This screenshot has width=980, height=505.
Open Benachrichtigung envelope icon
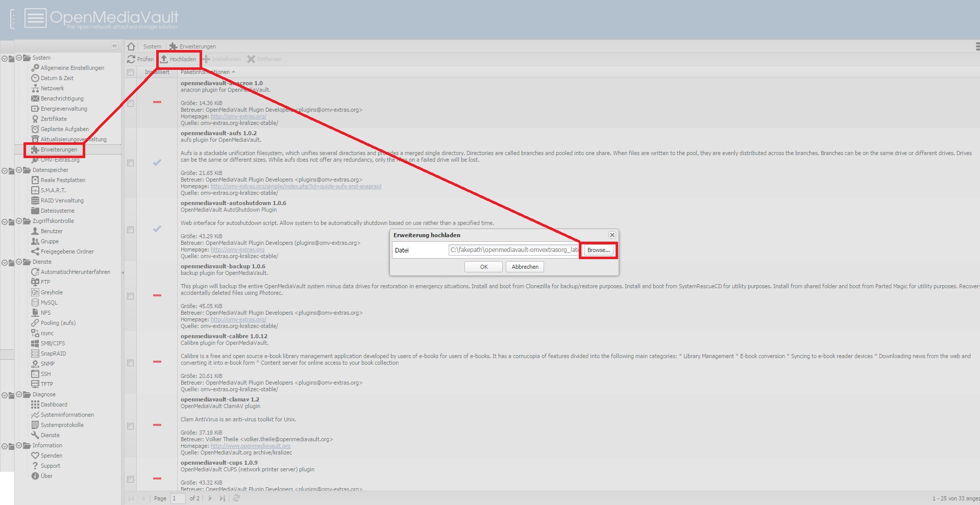35,98
